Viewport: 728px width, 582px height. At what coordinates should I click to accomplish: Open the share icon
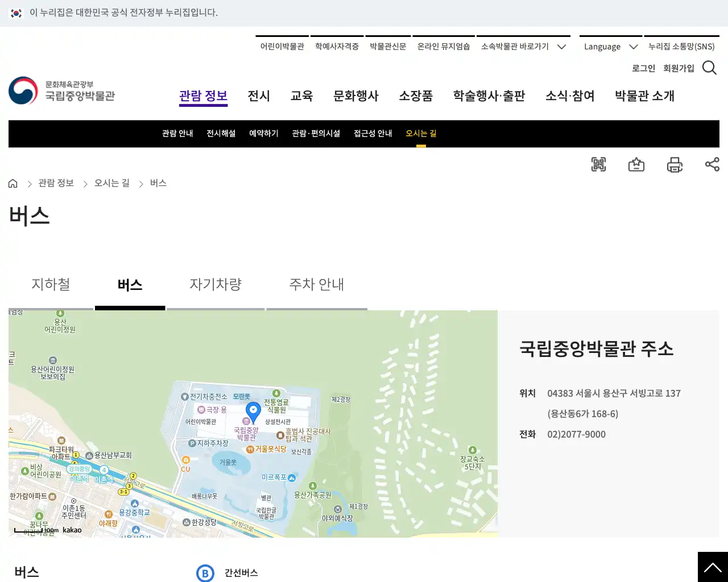coord(712,164)
